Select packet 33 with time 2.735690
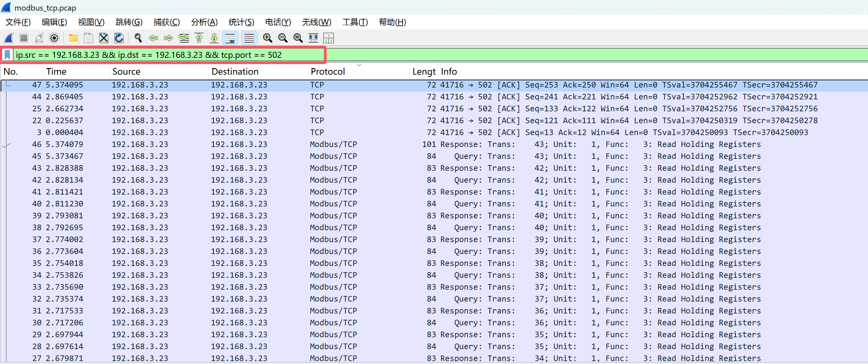Screen dimensions: 868x364 coord(434,287)
